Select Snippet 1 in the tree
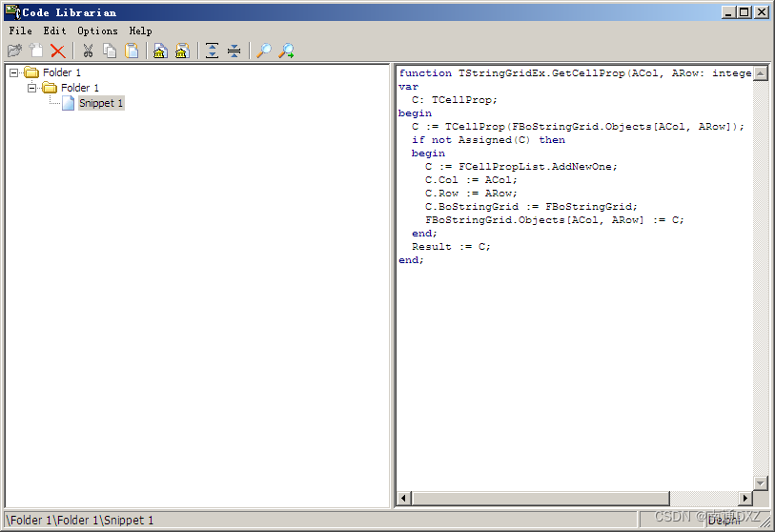The width and height of the screenshot is (775, 532). tap(101, 103)
